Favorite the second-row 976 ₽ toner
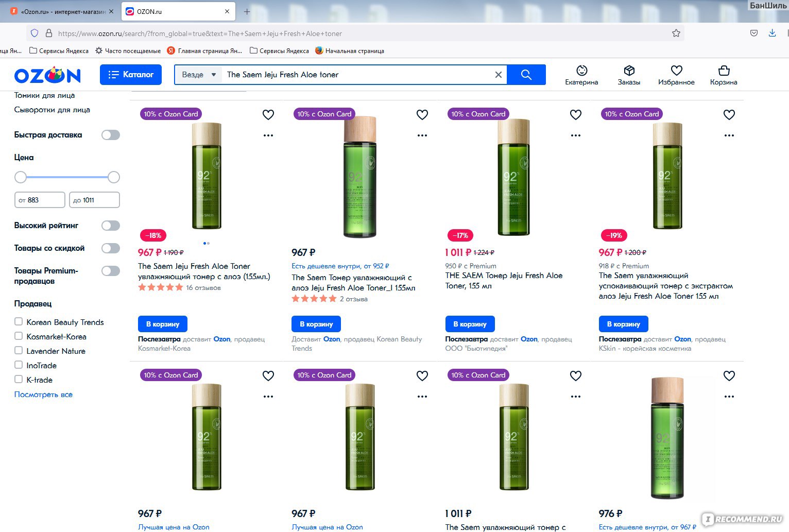Image resolution: width=789 pixels, height=532 pixels. click(729, 376)
